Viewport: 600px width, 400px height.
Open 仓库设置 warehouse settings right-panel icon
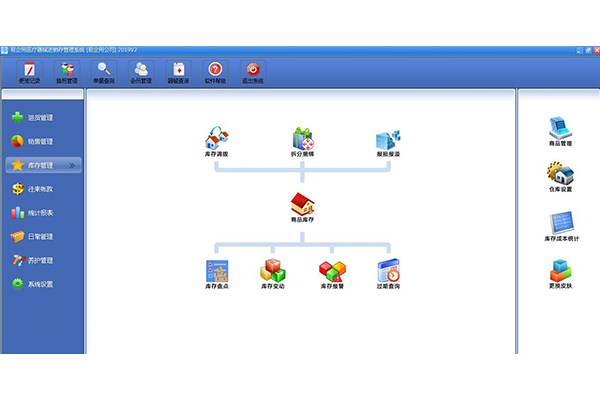(x=561, y=177)
